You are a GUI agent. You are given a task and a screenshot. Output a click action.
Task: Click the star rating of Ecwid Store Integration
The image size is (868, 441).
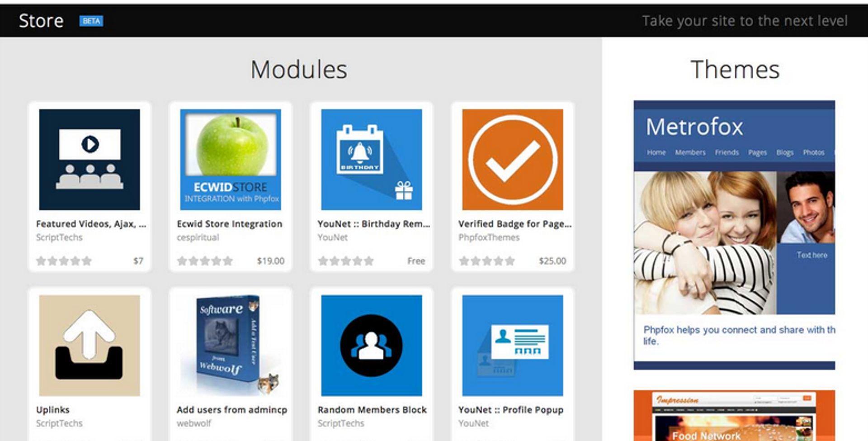(x=205, y=261)
